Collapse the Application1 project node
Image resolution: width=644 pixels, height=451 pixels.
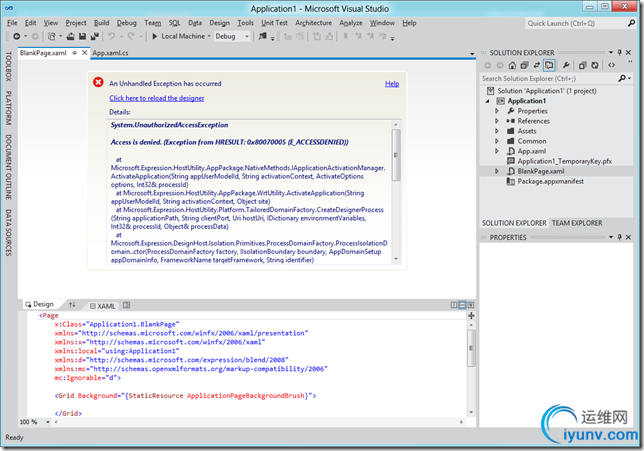pos(488,101)
